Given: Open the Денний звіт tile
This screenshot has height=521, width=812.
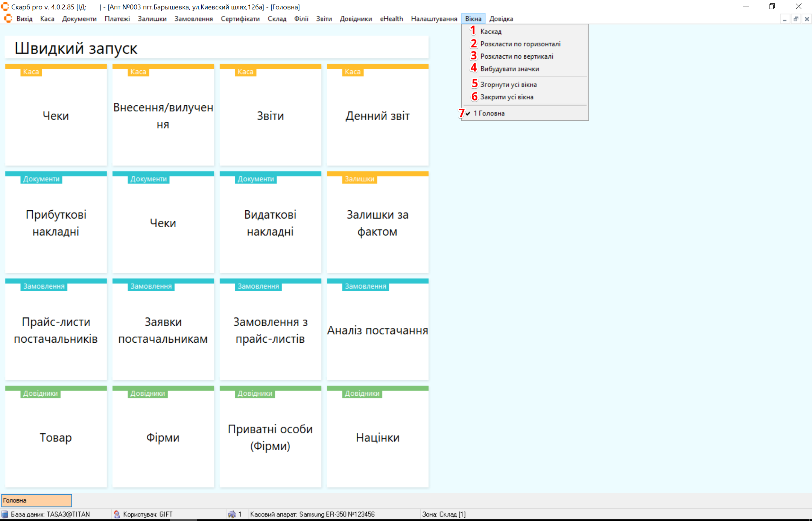Looking at the screenshot, I should [377, 116].
